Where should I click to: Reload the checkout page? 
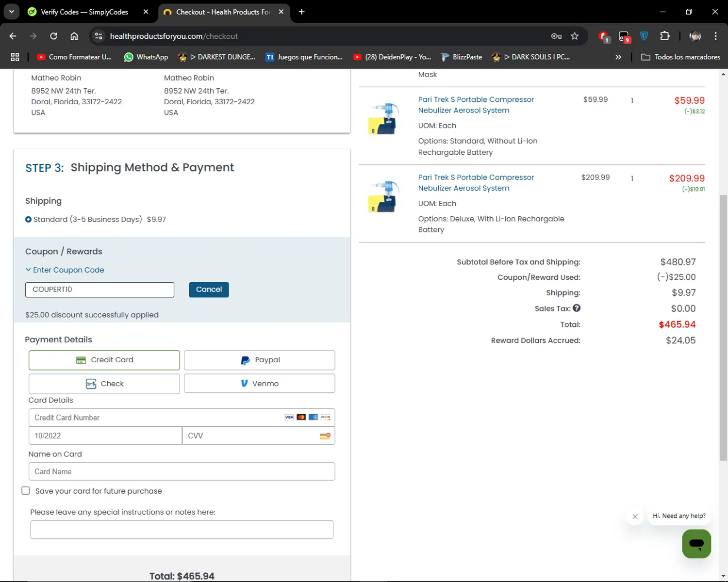[54, 36]
